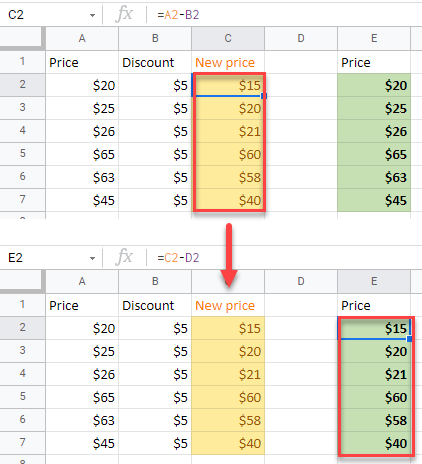The height and width of the screenshot is (464, 422).
Task: Click cell A6 showing $63 in upper sheet
Action: coord(82,177)
